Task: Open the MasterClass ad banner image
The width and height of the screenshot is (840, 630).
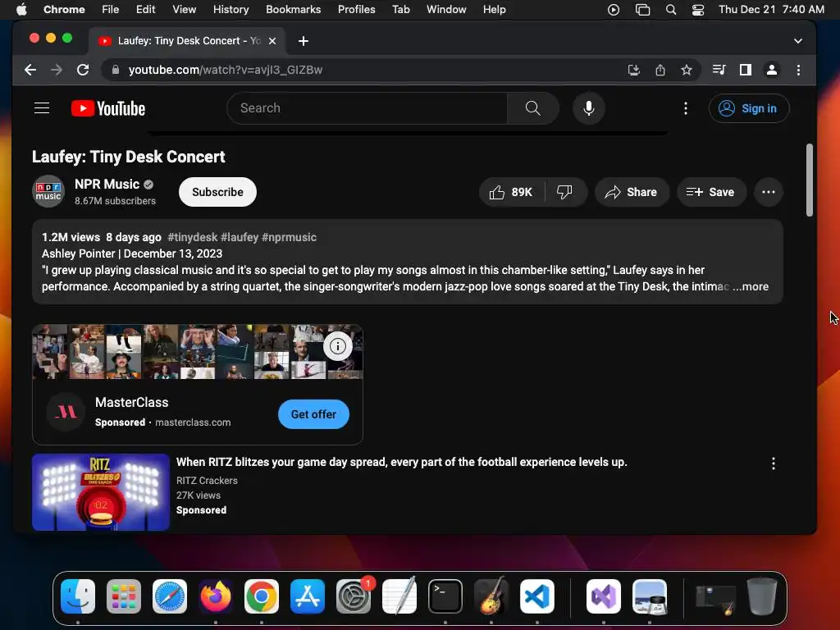Action: point(197,351)
